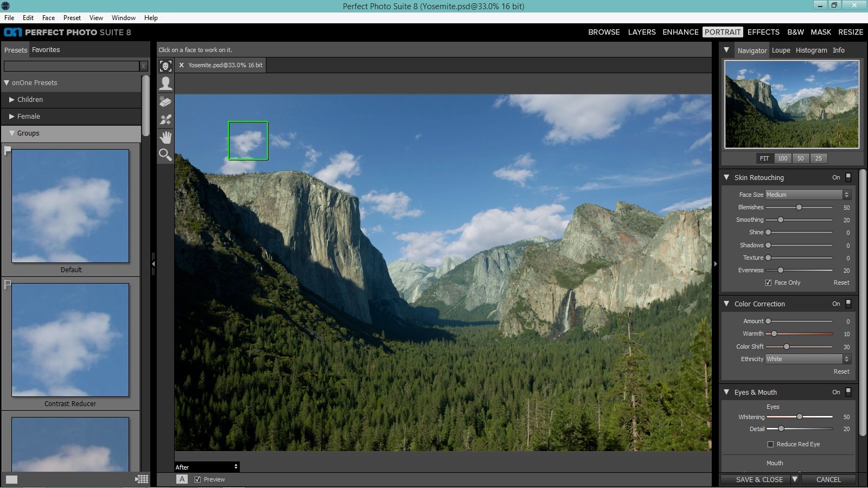Switch to the Loupe tab
Screen dimensions: 868x488
[x=781, y=50]
